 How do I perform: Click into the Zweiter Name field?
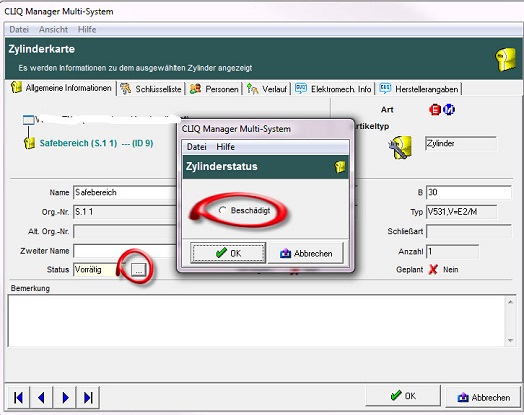point(125,251)
